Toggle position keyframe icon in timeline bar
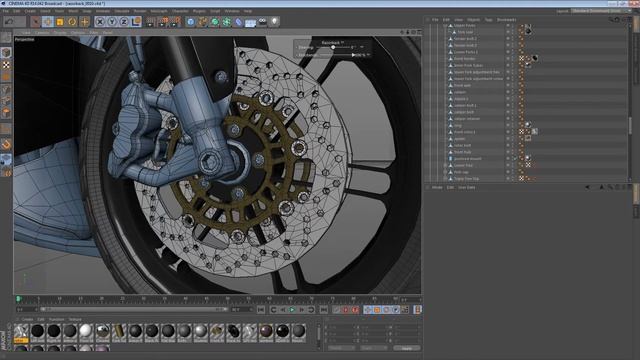Image resolution: width=640 pixels, height=360 pixels. (x=368, y=310)
